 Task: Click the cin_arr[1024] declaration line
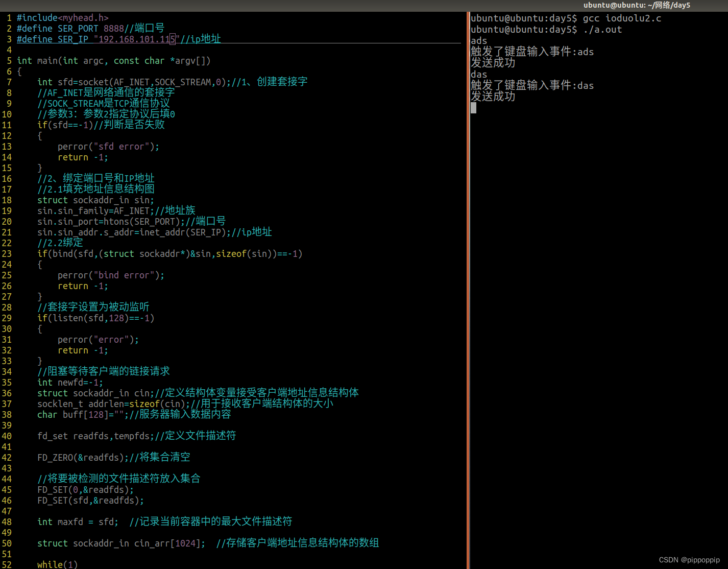[x=208, y=543]
